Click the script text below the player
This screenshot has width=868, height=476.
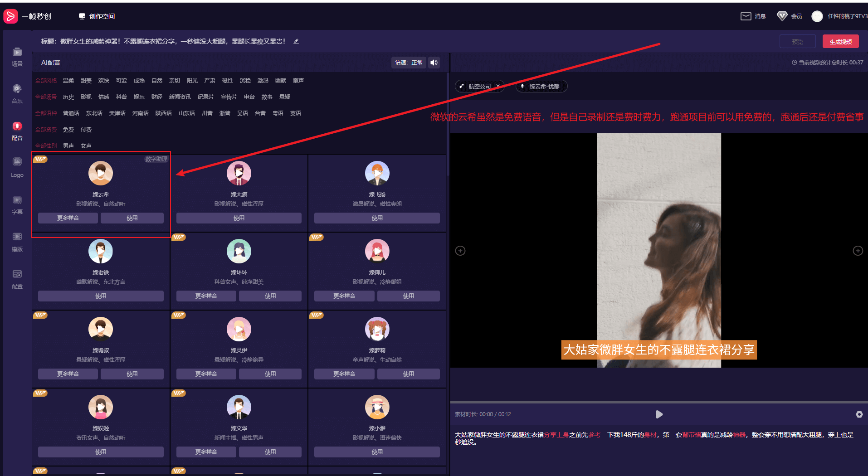point(657,438)
